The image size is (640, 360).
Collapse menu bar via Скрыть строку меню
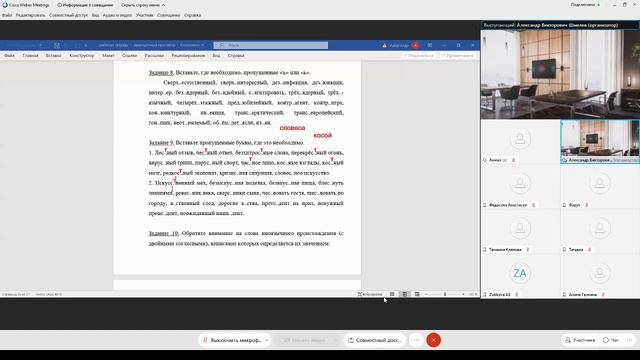click(x=143, y=5)
